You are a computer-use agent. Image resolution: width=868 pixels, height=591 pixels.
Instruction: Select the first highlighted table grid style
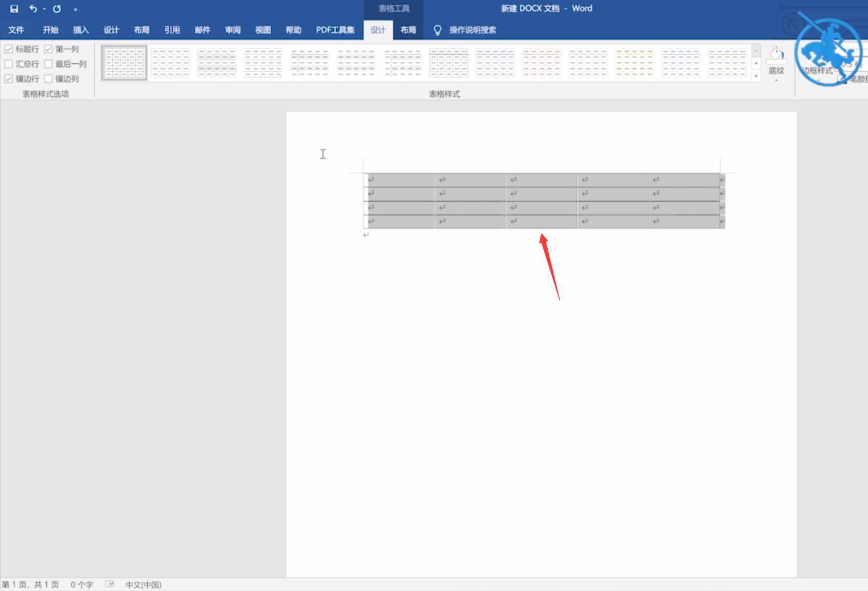click(x=124, y=63)
